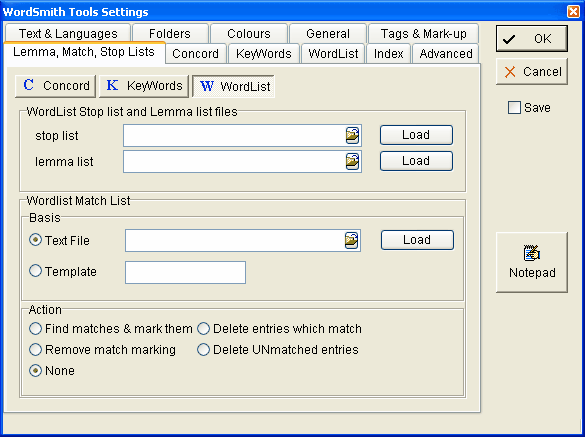Cancel the settings dialog
585x437 pixels.
coord(532,71)
